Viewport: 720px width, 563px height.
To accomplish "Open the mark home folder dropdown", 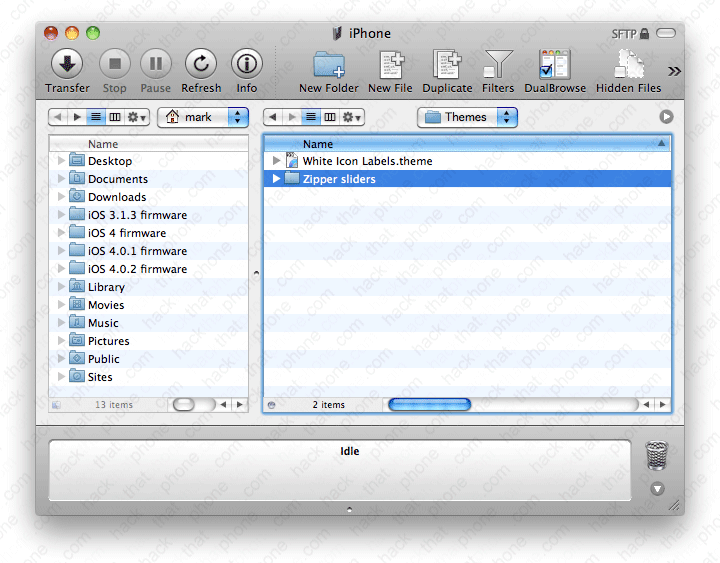I will 202,117.
